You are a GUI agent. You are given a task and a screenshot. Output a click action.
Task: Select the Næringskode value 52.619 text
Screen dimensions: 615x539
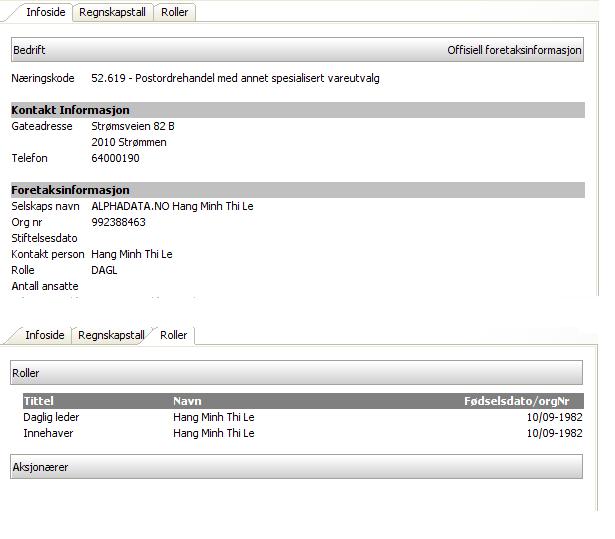tap(235, 78)
